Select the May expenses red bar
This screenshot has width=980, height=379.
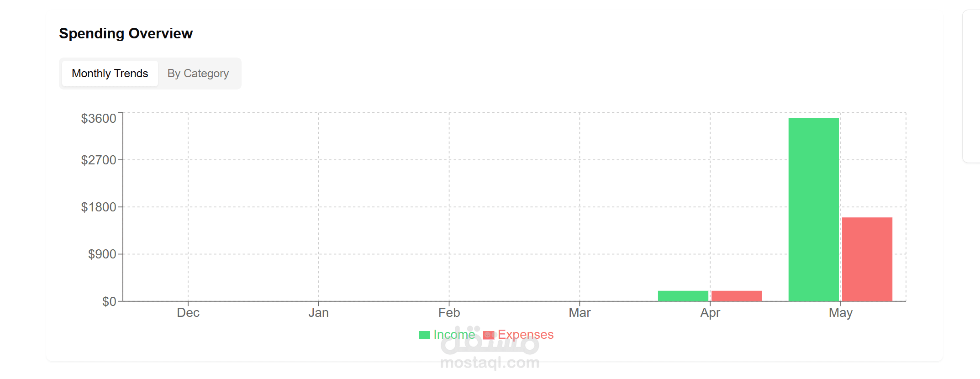(x=867, y=259)
